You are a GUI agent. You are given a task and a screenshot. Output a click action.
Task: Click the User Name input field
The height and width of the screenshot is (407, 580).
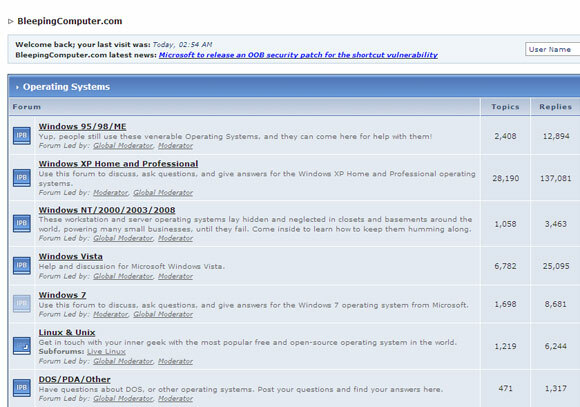553,49
